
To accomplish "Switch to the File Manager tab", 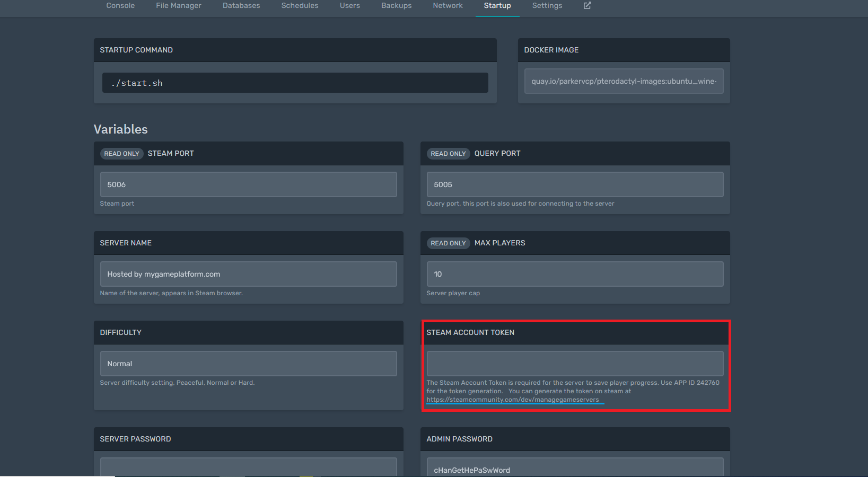I will coord(179,5).
